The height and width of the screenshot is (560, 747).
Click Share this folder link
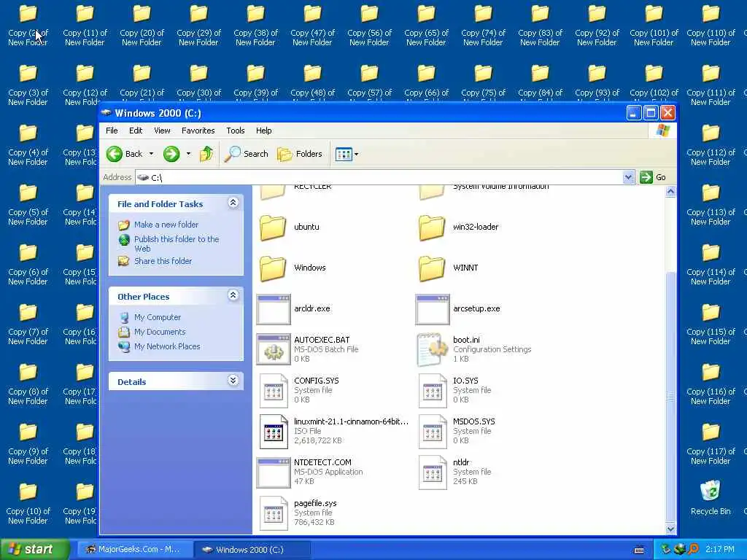163,261
